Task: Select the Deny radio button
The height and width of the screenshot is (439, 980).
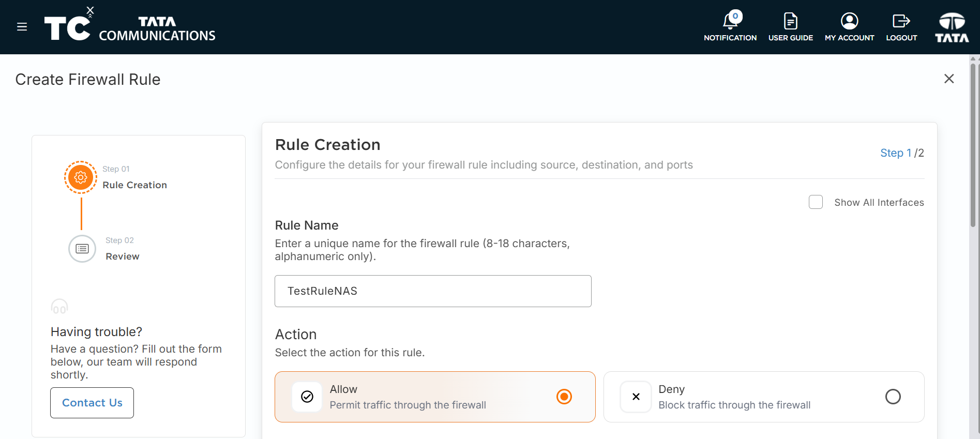Action: tap(893, 397)
